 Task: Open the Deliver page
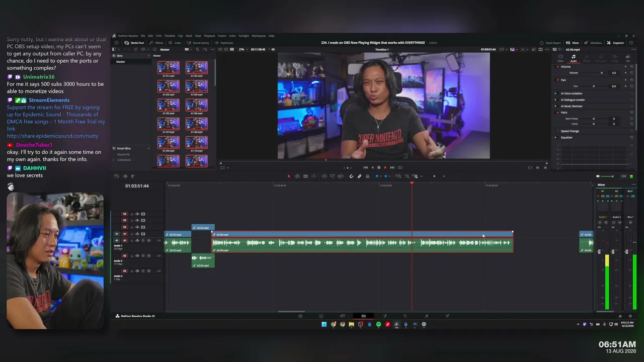[447, 316]
